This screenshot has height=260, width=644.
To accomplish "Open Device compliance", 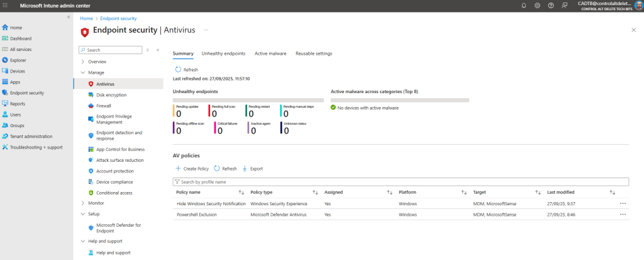I will pyautogui.click(x=114, y=182).
